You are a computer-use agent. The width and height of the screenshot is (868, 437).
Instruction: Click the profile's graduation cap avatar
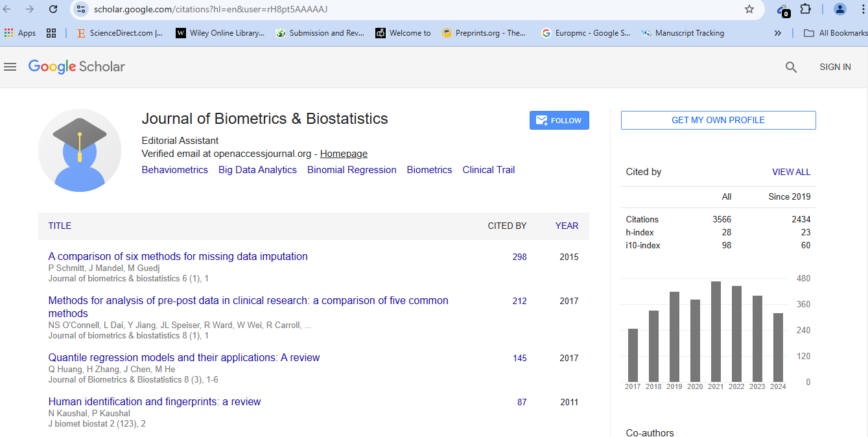coord(80,150)
